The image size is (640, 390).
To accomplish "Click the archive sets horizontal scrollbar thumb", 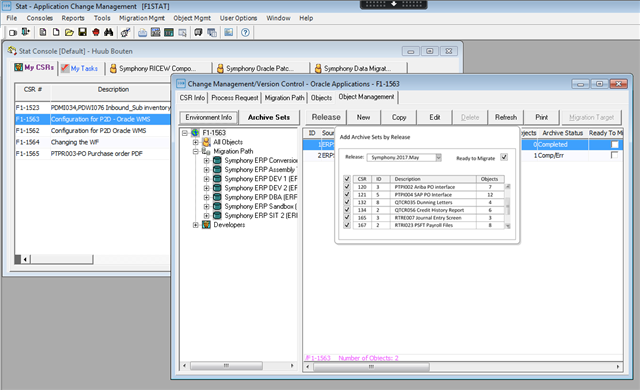I will (371, 367).
